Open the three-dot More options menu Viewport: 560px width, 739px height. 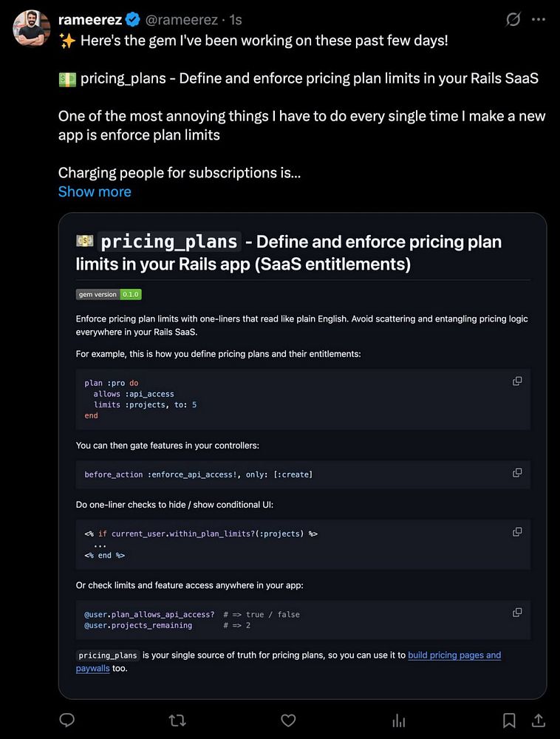point(539,20)
